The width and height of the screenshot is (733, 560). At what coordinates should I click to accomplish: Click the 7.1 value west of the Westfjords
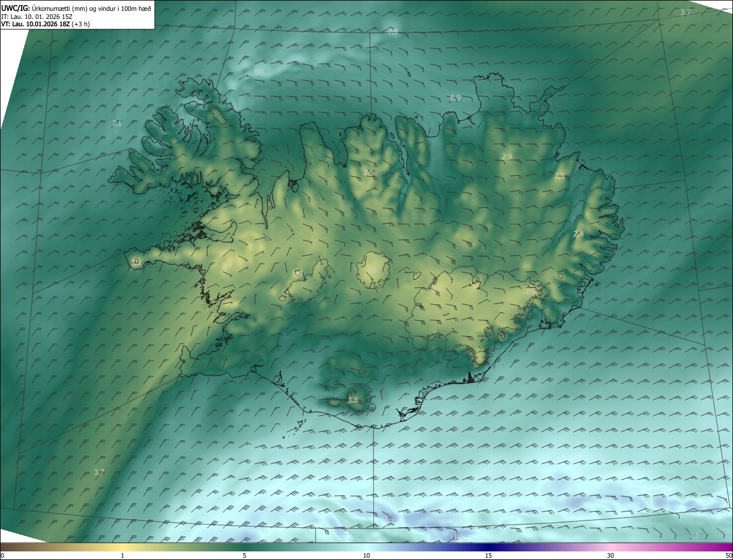pos(117,123)
